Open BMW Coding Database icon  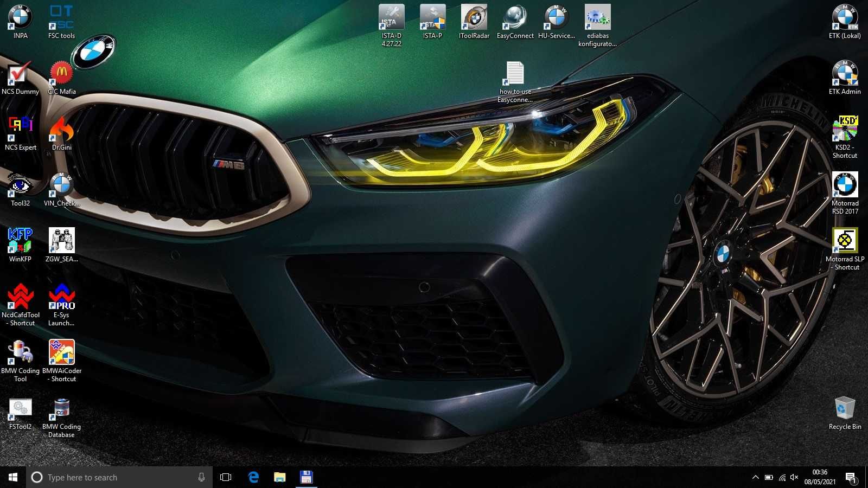tap(61, 418)
